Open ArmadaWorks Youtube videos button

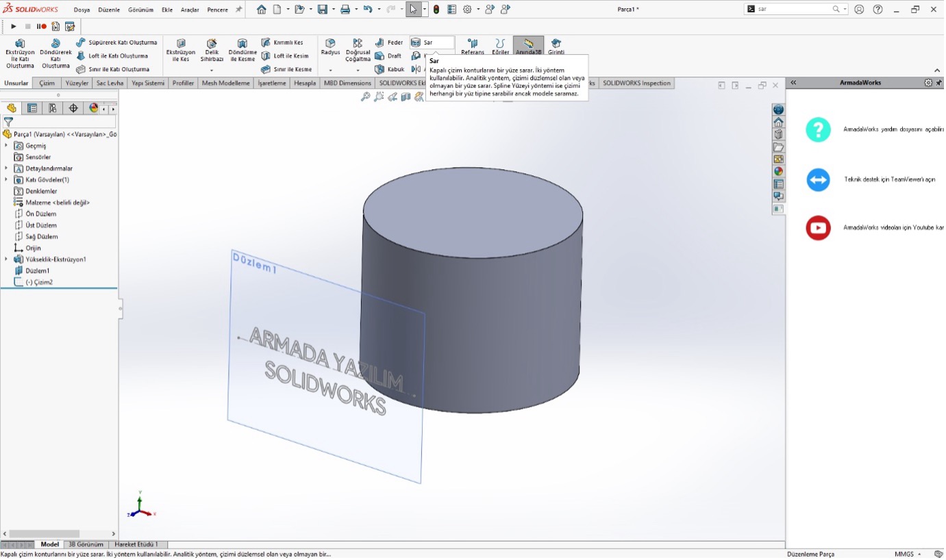click(818, 228)
